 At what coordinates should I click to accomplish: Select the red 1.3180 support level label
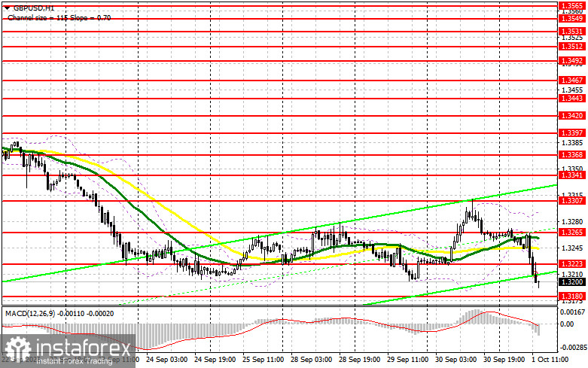pos(571,297)
